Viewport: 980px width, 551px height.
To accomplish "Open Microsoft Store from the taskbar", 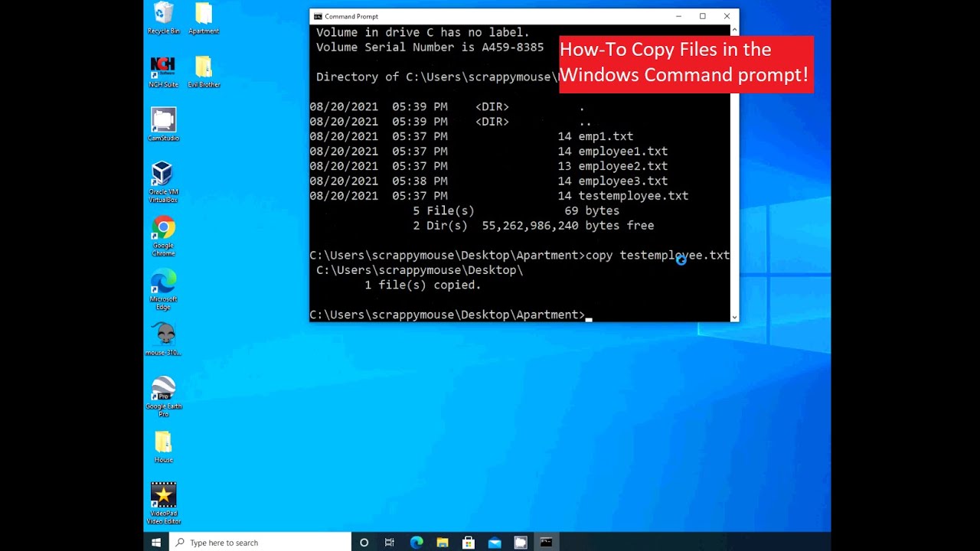I will tap(469, 543).
